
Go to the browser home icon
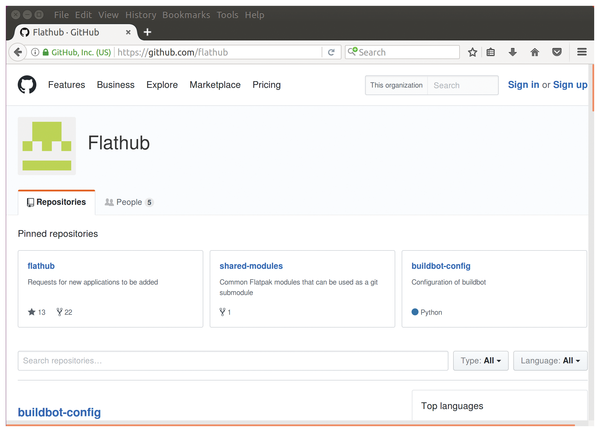pos(535,52)
